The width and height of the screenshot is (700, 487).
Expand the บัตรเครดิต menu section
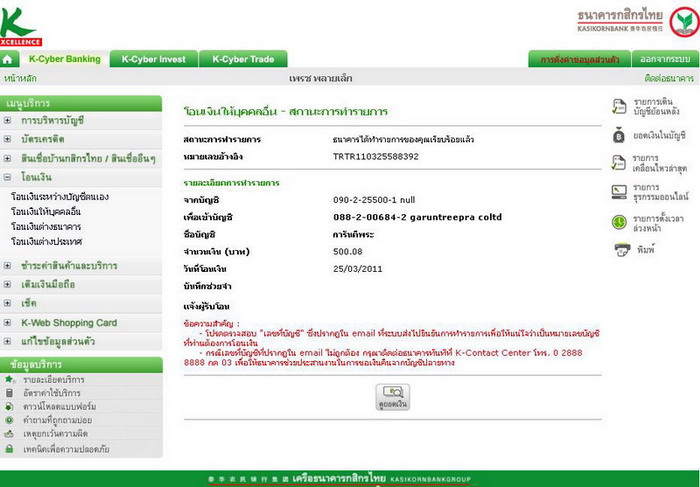click(8, 140)
